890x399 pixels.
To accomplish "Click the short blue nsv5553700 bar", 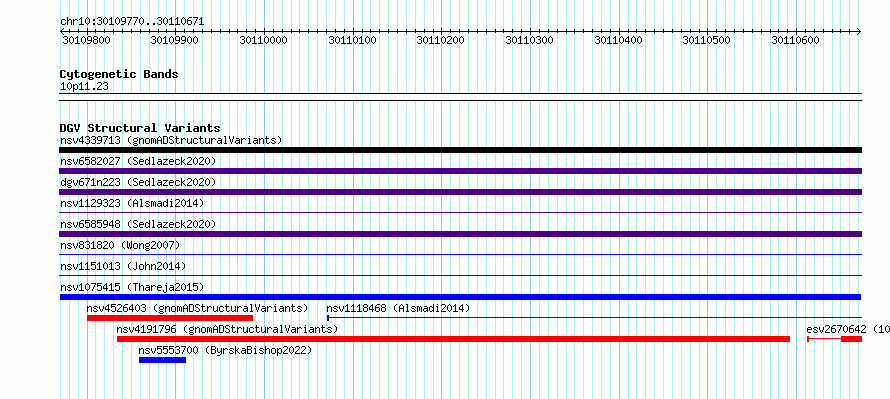I will [162, 360].
